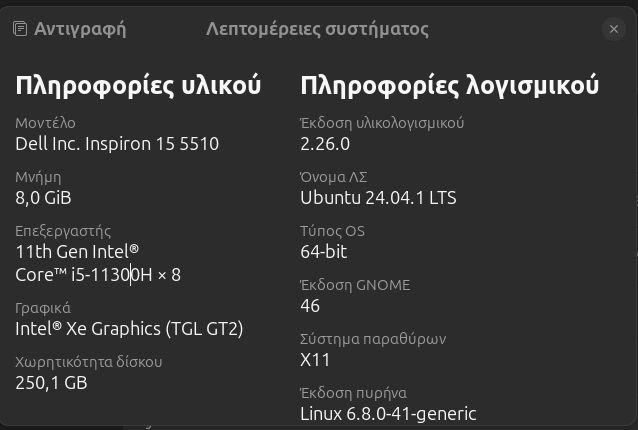Click the Λεπτομέρειες συστήματος window title
Screen dimensions: 638x430
[x=317, y=29]
